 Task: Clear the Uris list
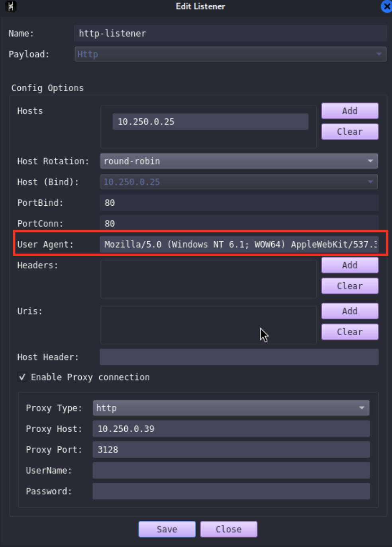[x=349, y=331]
